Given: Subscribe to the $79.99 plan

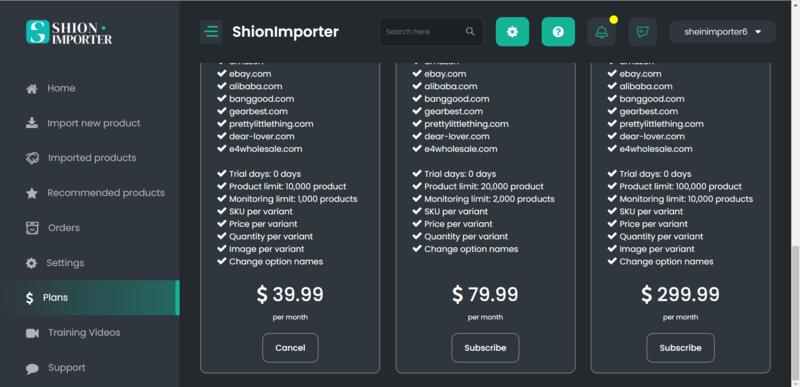Looking at the screenshot, I should point(485,348).
